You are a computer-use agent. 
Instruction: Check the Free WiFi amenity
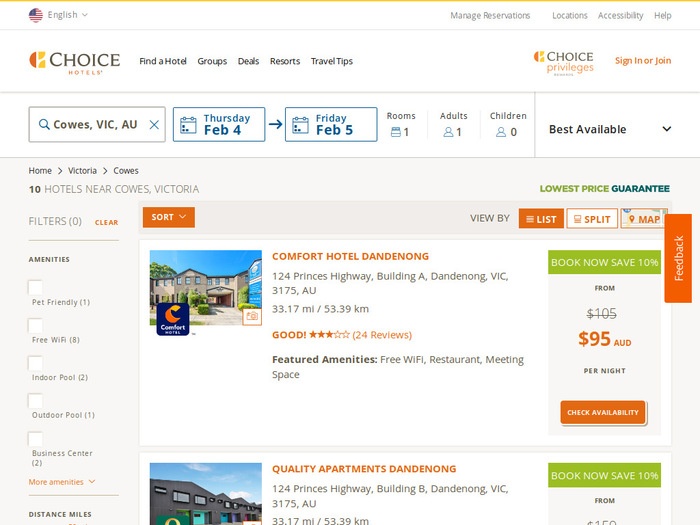pyautogui.click(x=35, y=325)
